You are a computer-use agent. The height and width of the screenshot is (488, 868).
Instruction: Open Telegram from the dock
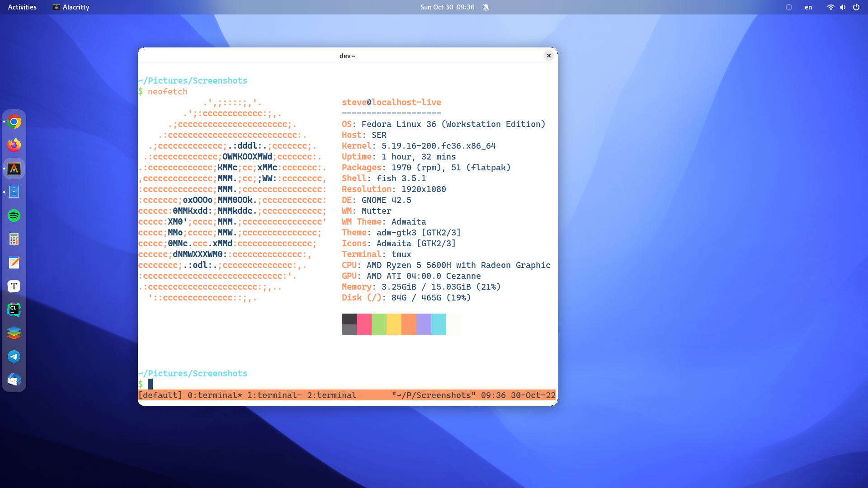pos(14,357)
